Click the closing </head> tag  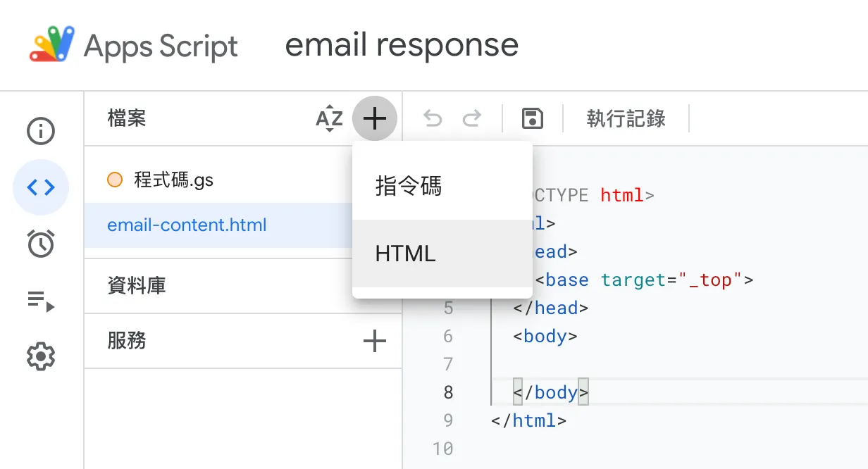point(551,308)
